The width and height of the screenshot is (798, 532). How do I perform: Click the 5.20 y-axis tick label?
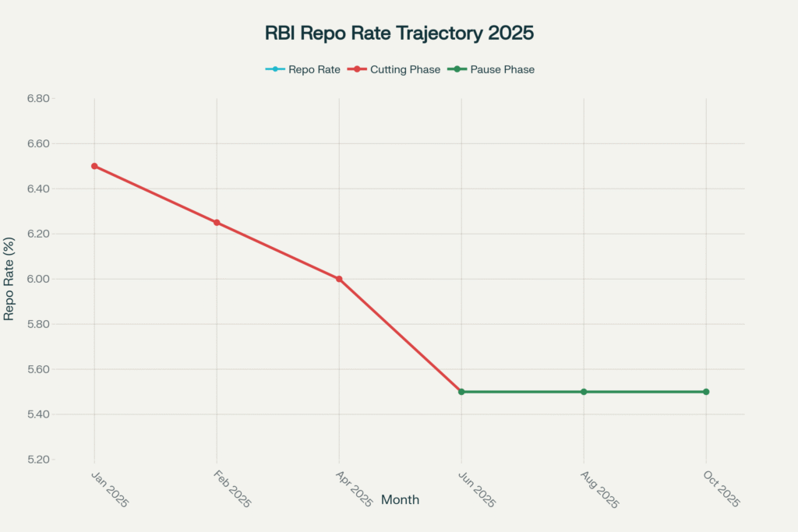coord(37,460)
